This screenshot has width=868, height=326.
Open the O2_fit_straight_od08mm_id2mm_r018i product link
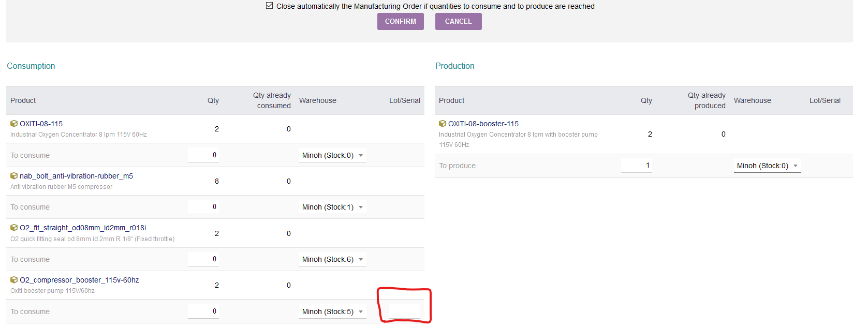83,228
